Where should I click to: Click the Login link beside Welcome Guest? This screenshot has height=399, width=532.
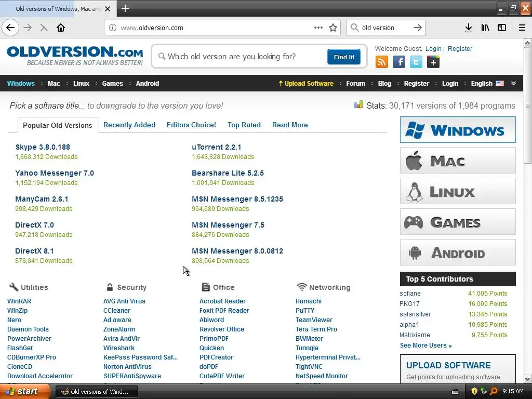click(x=433, y=49)
